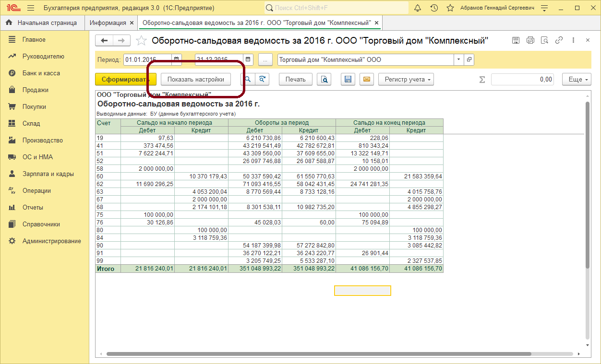
Task: Click the back navigation arrow
Action: pos(104,41)
